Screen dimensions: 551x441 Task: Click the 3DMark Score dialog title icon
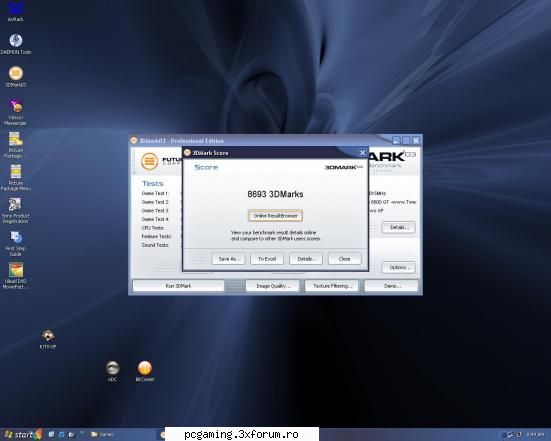pyautogui.click(x=187, y=153)
